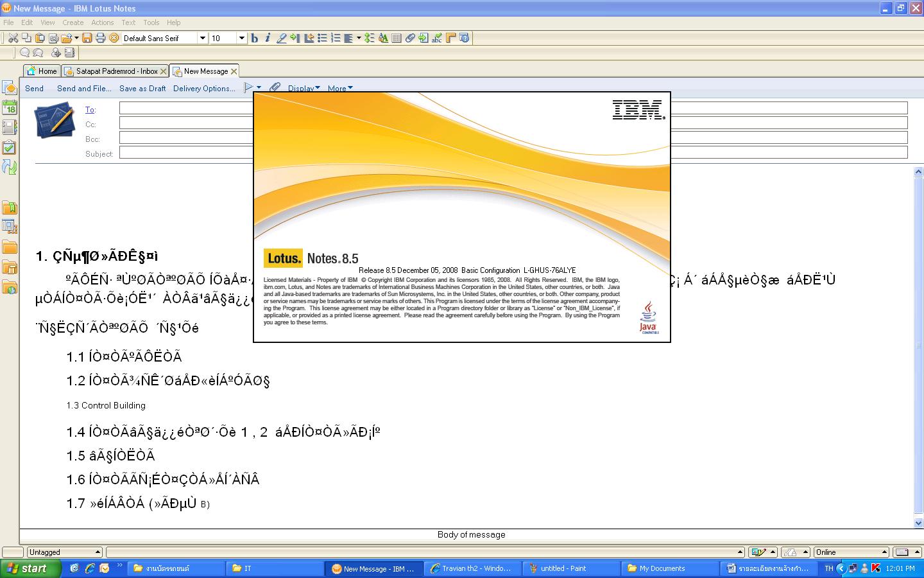
Task: Click the Reply speech bubble icon
Action: coord(24,53)
